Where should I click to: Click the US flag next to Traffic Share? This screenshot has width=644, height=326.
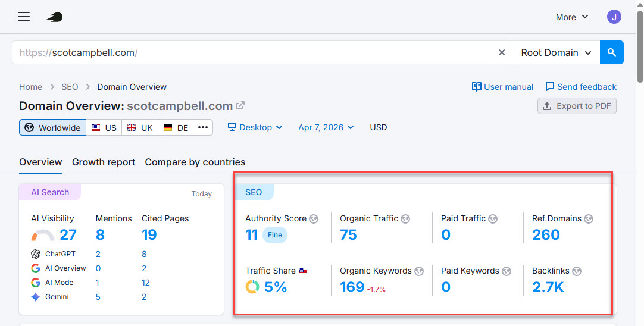(x=303, y=271)
